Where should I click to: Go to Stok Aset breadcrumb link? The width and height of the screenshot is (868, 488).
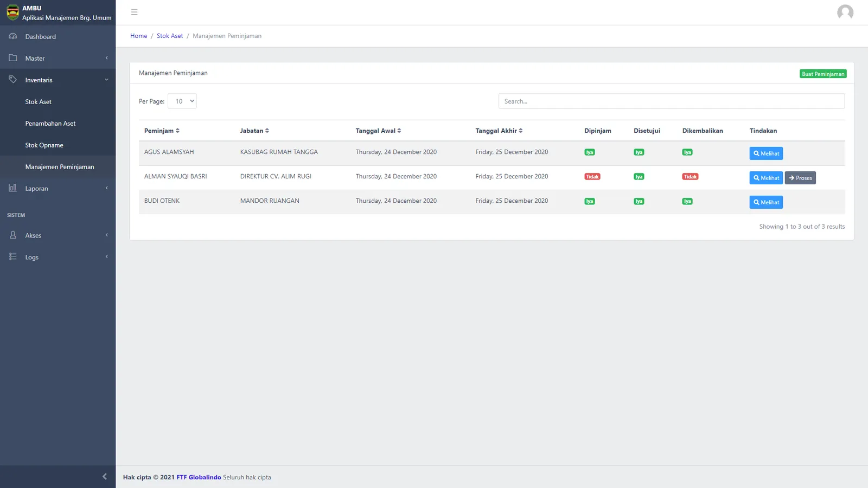(x=170, y=36)
